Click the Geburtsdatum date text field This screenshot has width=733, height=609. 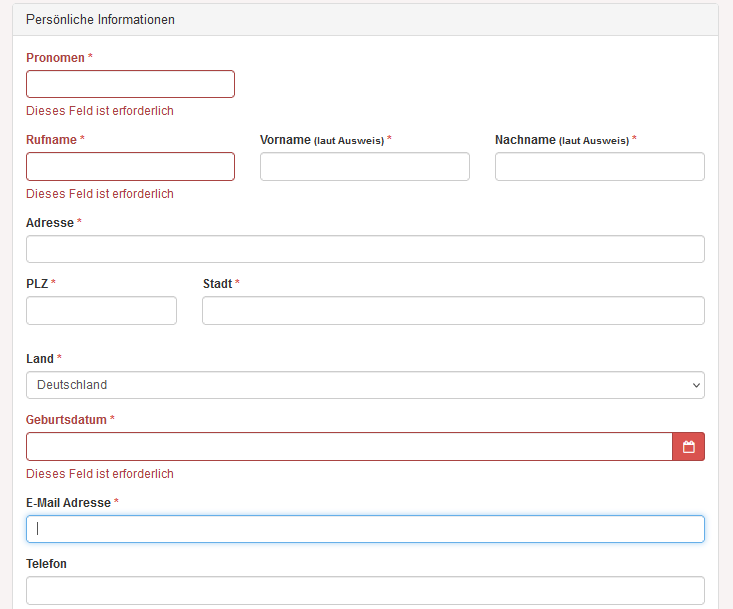click(x=349, y=447)
